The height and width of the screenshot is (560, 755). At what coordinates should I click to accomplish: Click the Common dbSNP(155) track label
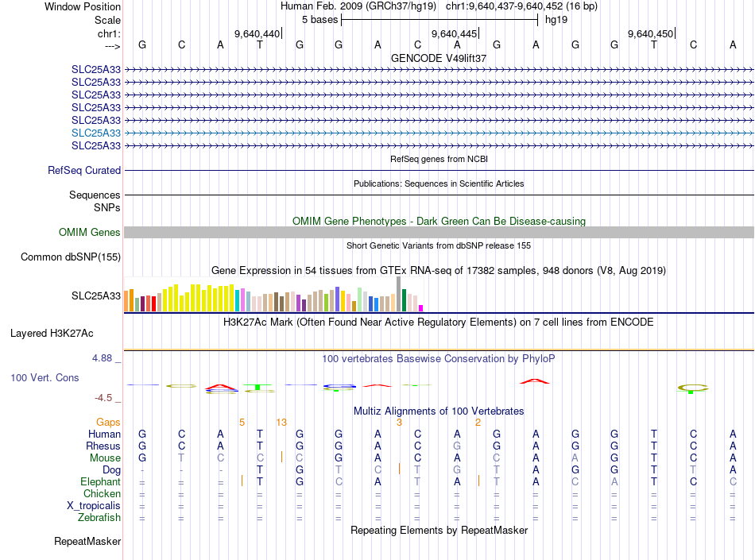[x=70, y=257]
